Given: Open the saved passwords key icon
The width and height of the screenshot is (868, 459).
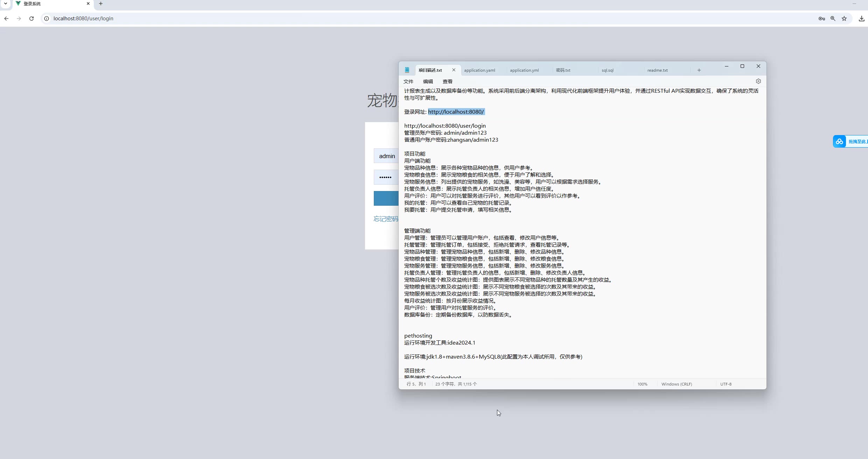Looking at the screenshot, I should pyautogui.click(x=822, y=19).
